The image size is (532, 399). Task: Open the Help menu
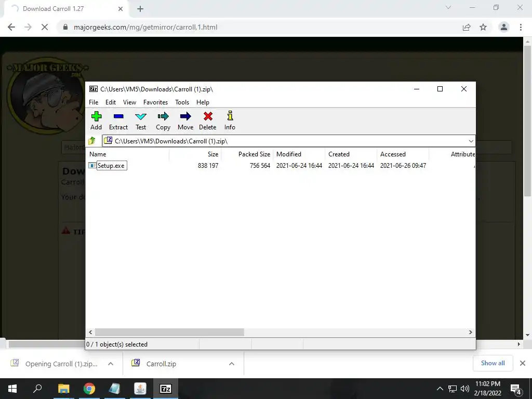coord(203,102)
